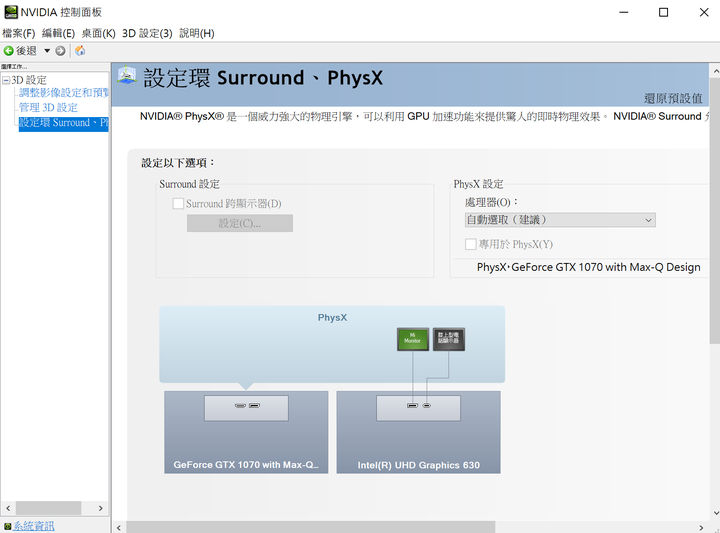Open the PhysX 處理器 dropdown
This screenshot has height=533, width=720.
tap(560, 220)
